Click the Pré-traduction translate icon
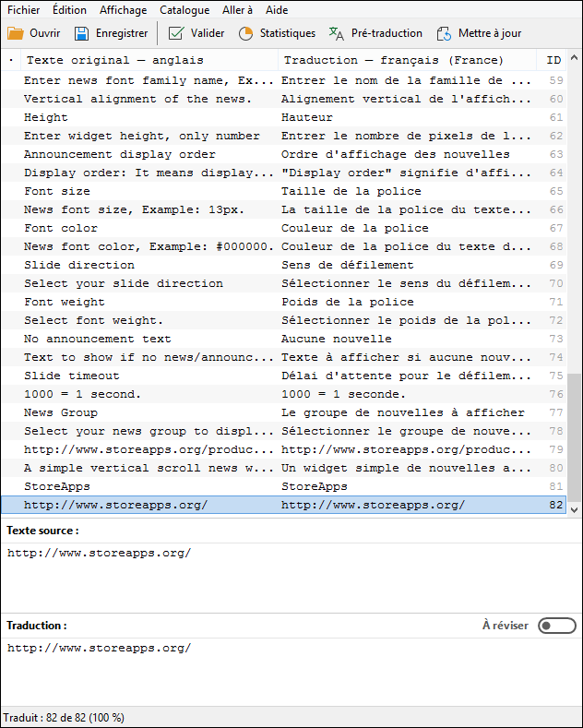The image size is (583, 728). click(336, 33)
